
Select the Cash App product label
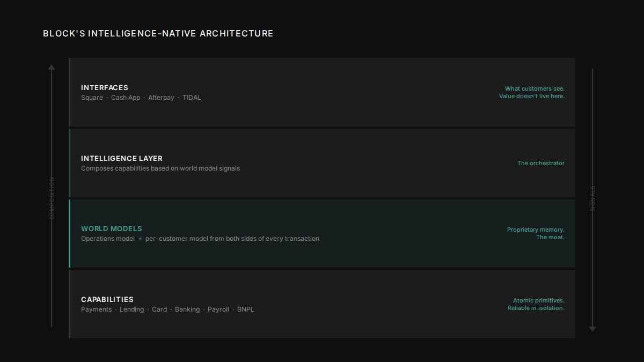point(126,97)
